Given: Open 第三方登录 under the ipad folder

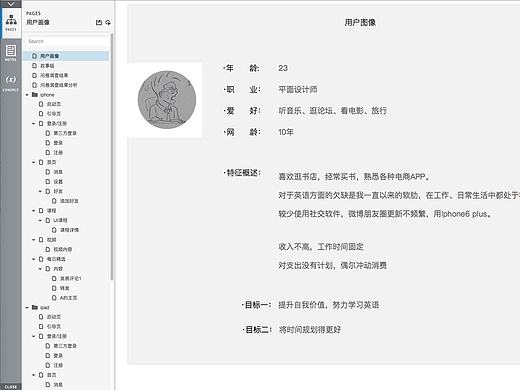Looking at the screenshot, I should click(x=65, y=346).
